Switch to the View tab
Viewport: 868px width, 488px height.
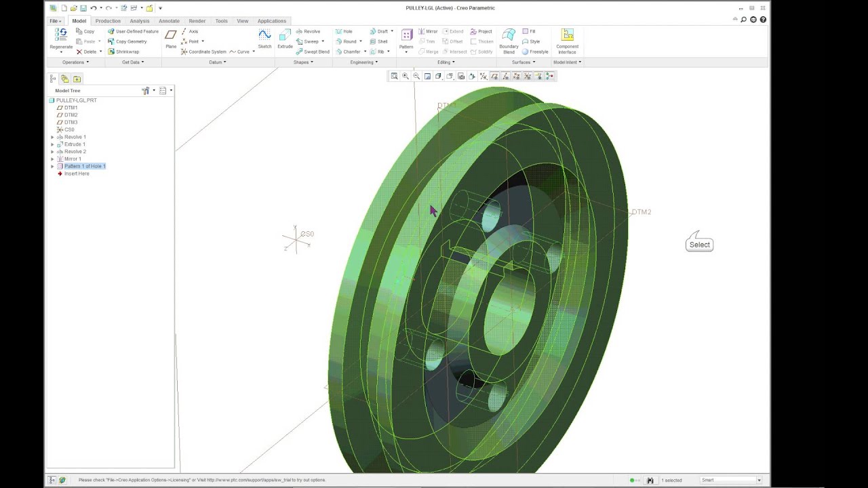pos(242,21)
